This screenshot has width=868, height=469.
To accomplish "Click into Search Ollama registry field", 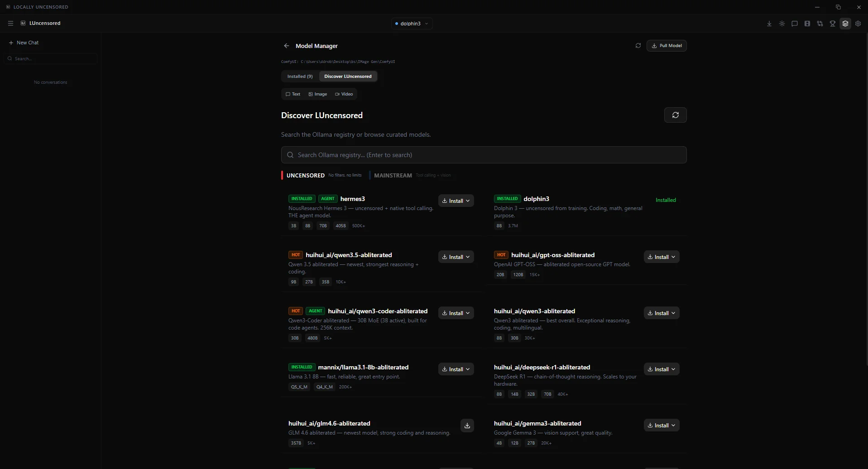I will tap(484, 155).
